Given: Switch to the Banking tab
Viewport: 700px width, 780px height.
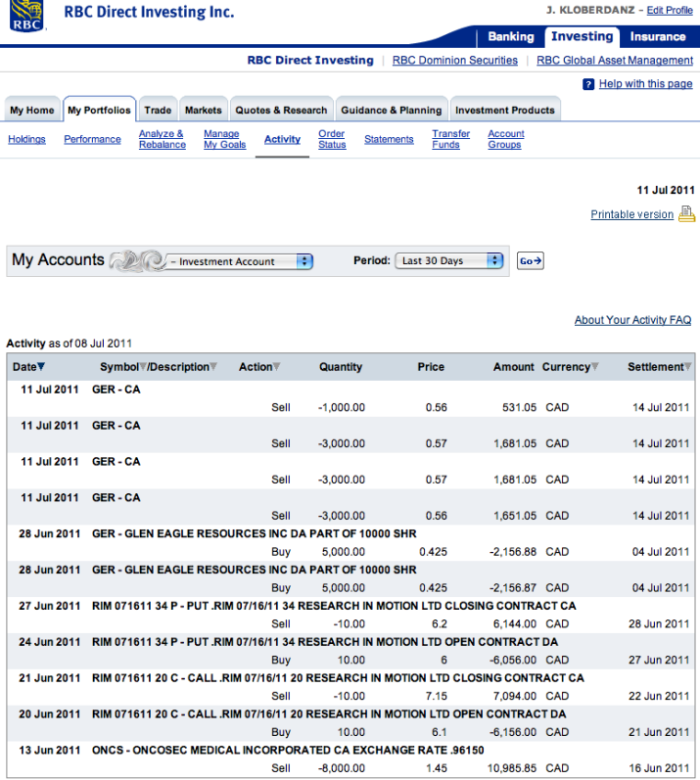Looking at the screenshot, I should [x=511, y=37].
